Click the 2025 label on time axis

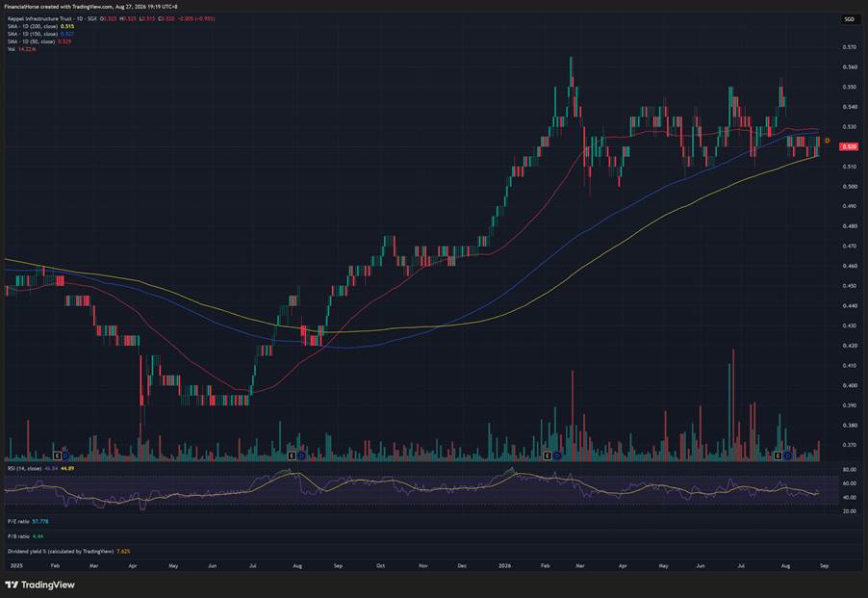coord(16,566)
